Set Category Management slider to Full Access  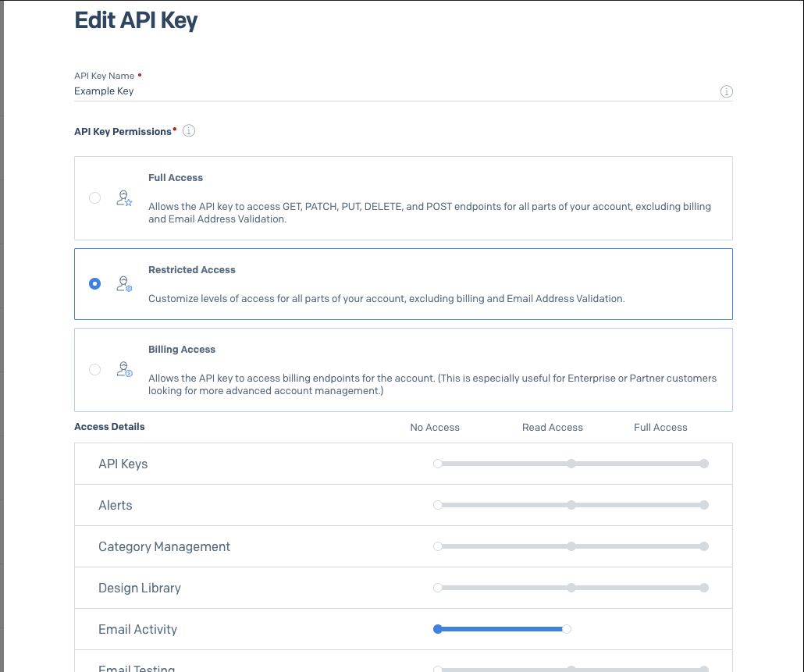click(x=704, y=546)
